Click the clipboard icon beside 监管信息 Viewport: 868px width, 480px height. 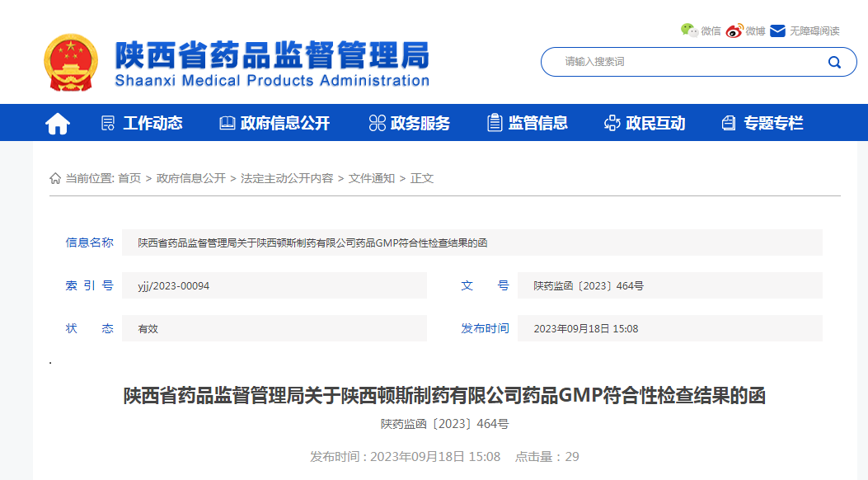pos(495,122)
